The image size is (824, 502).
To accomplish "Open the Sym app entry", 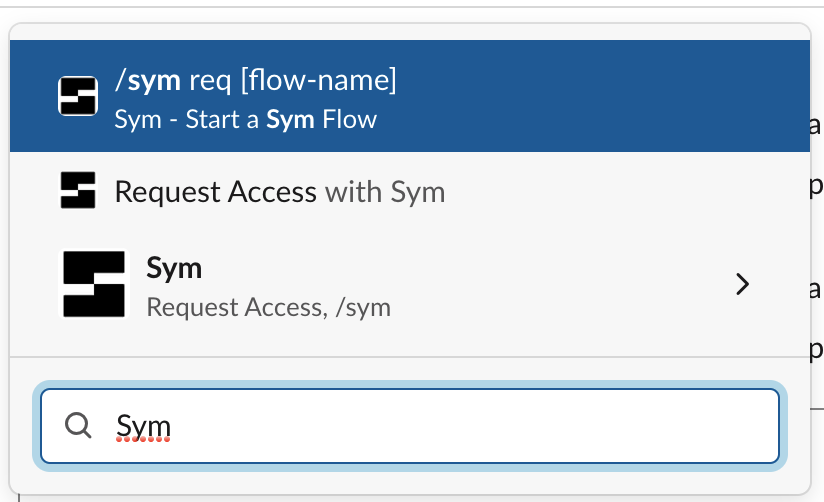I will [x=400, y=285].
